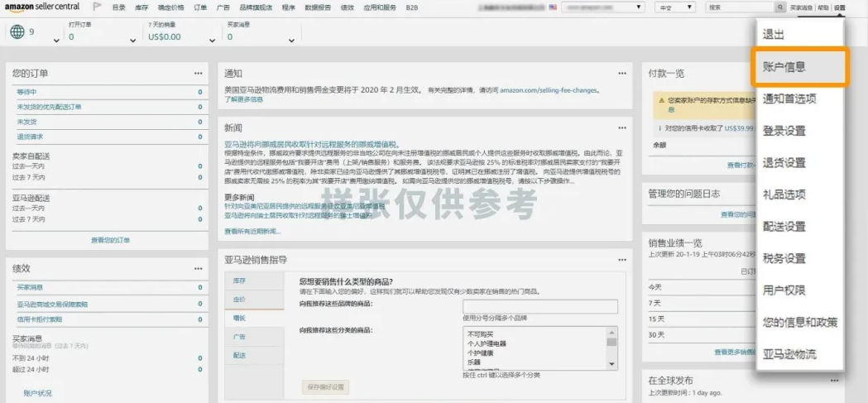The height and width of the screenshot is (403, 868).
Task: Open the 订单 menu
Action: click(200, 7)
